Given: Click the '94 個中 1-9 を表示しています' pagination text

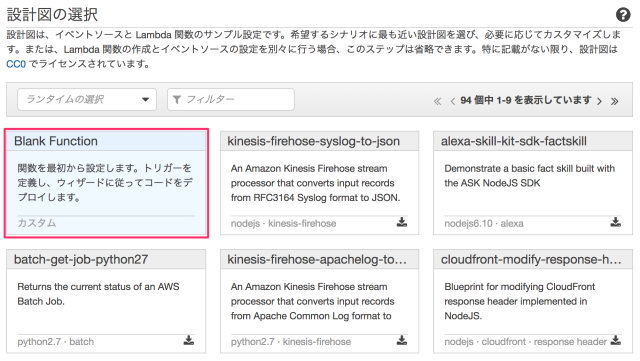Looking at the screenshot, I should point(526,100).
